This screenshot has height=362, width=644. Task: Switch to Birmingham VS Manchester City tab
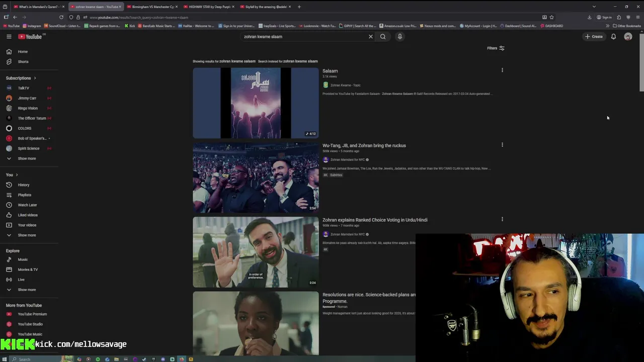(x=152, y=7)
